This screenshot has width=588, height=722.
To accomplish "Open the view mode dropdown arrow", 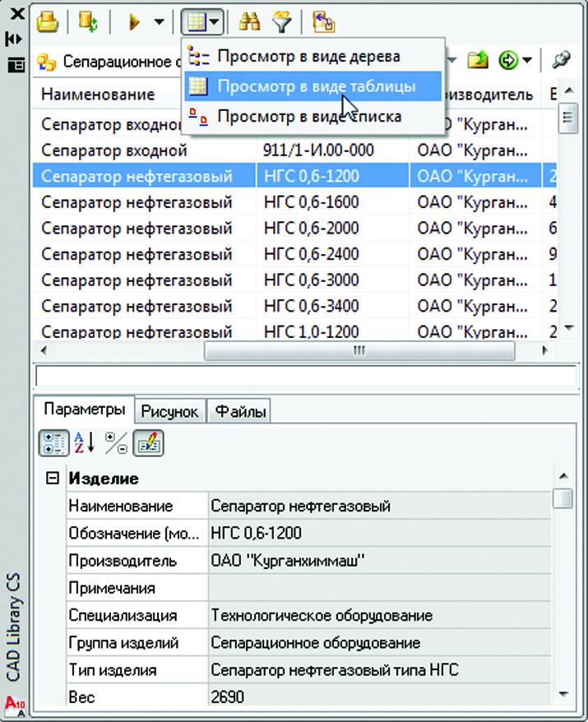I will 214,22.
